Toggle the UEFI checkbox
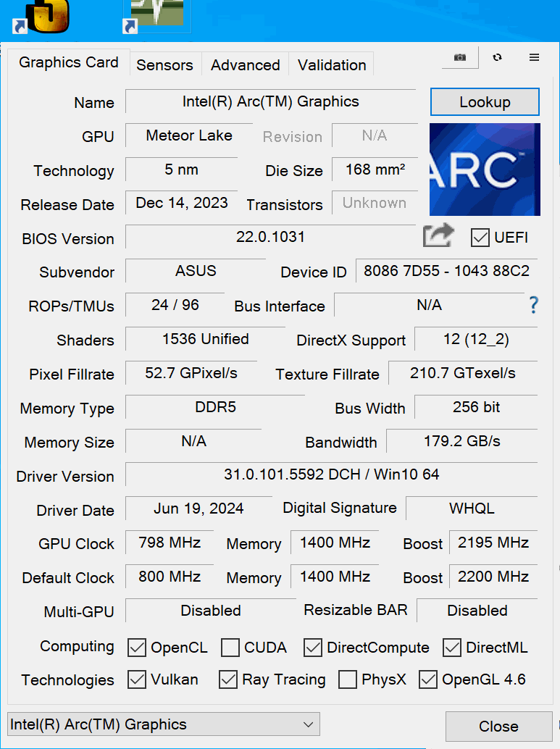560x749 pixels. 480,237
